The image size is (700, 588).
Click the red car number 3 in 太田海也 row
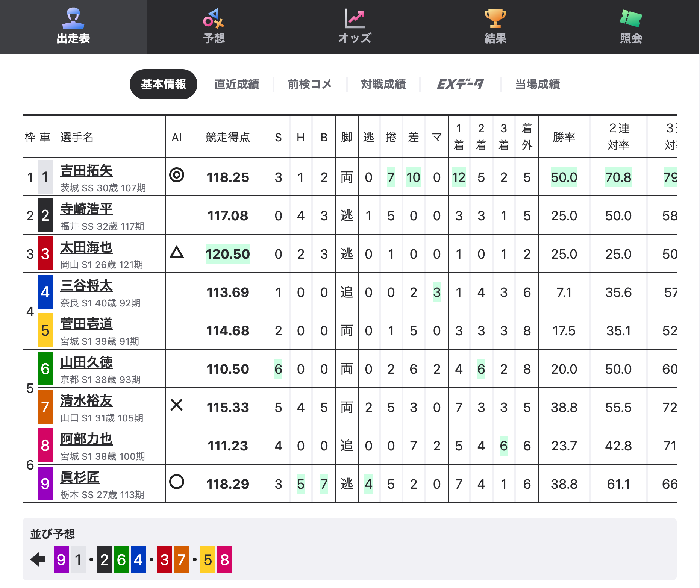click(45, 254)
